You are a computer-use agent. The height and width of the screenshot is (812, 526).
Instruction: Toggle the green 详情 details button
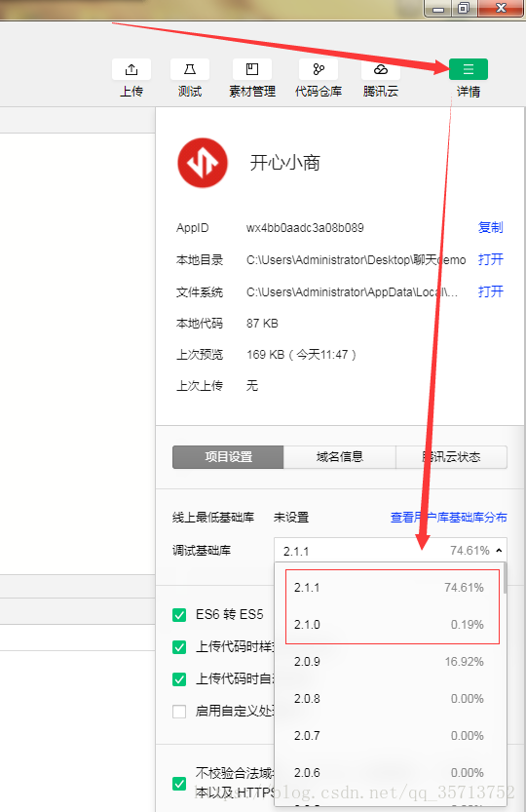click(x=468, y=69)
